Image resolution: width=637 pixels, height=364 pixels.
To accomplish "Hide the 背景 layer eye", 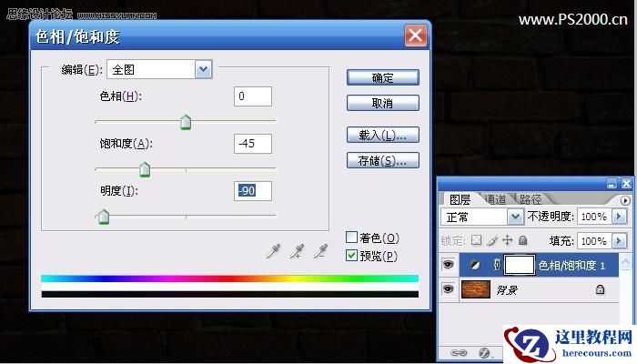I will tap(448, 288).
